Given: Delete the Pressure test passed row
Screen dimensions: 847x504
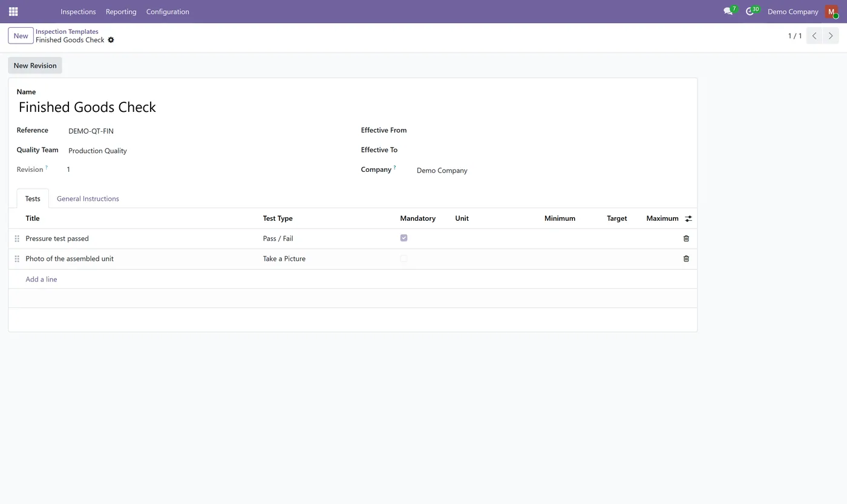Looking at the screenshot, I should coord(686,238).
